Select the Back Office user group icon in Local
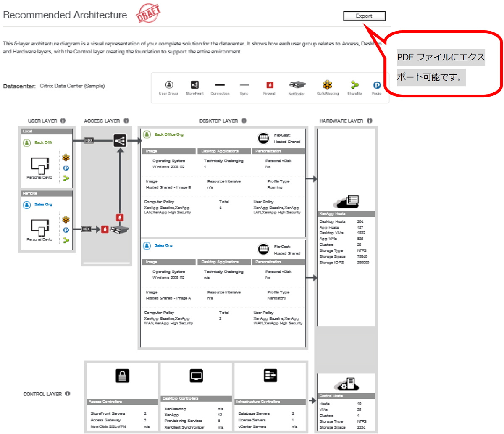 point(27,142)
